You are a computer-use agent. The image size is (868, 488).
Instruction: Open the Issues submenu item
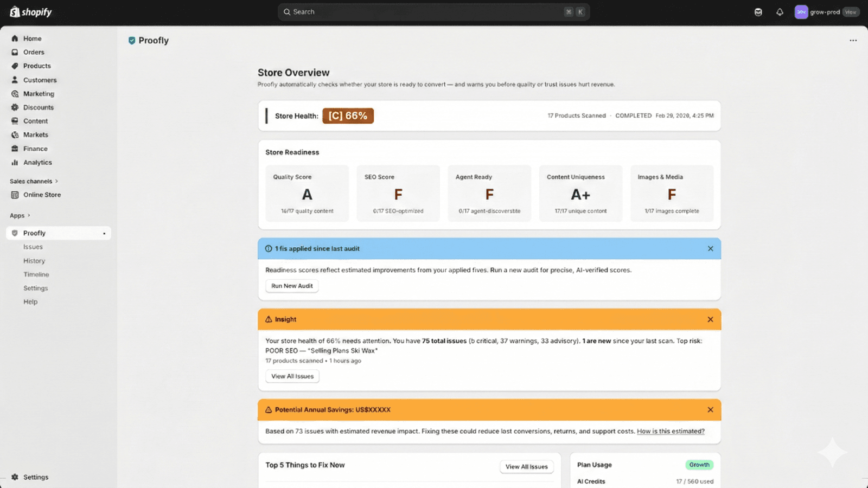click(33, 247)
